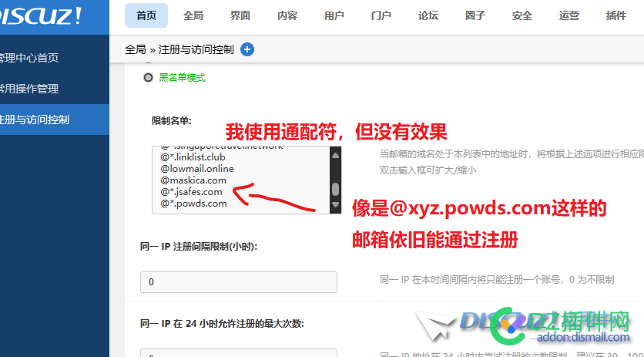
Task: Switch to the 安全 tab
Action: pos(522,15)
